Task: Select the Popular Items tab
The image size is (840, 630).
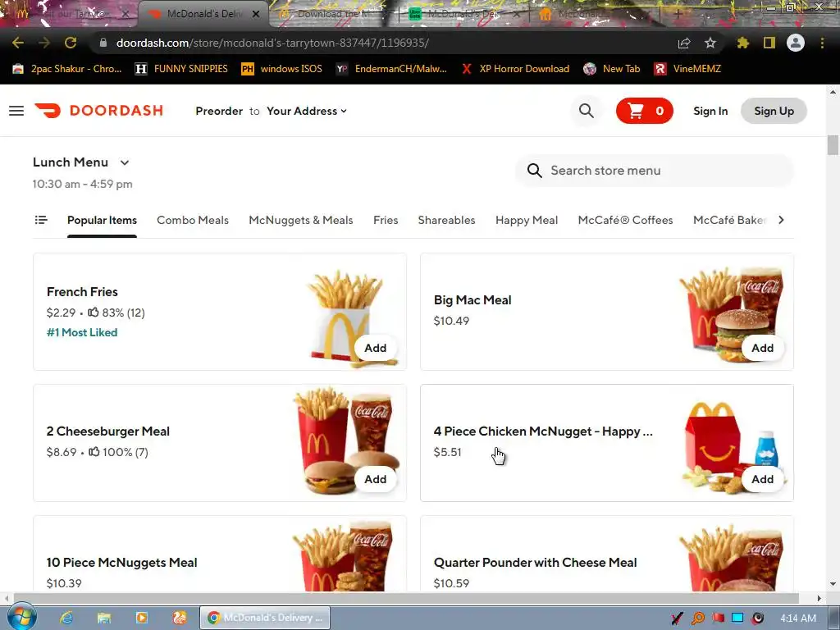Action: point(102,220)
